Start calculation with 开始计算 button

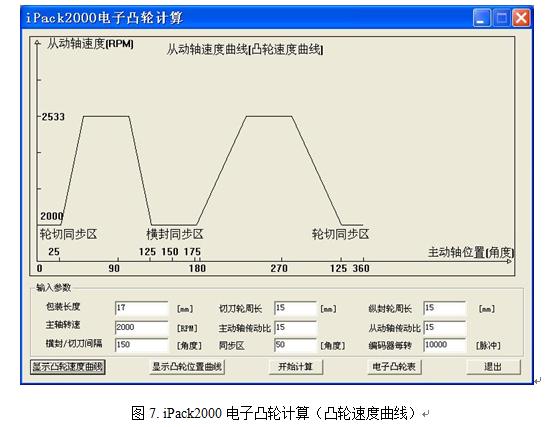click(x=296, y=367)
